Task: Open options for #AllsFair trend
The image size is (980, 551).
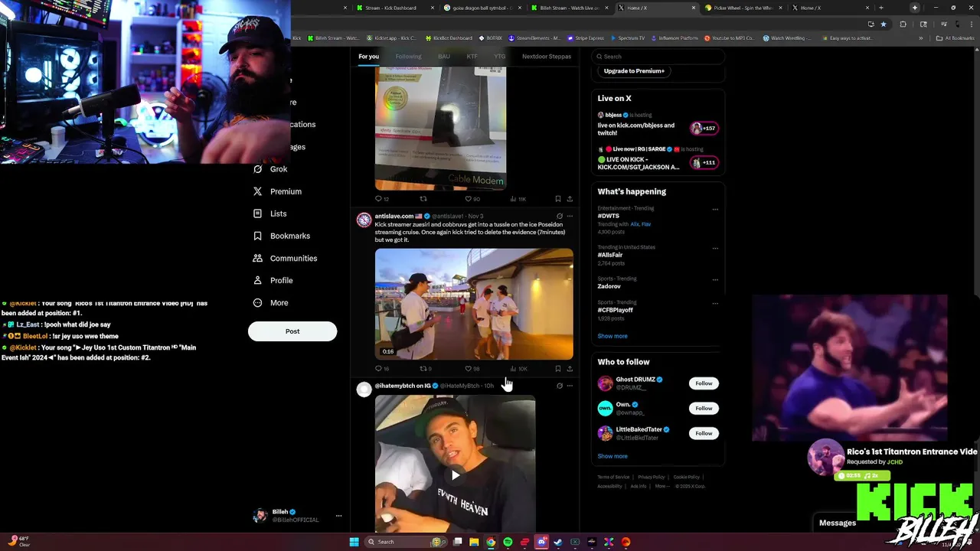Action: coord(715,248)
